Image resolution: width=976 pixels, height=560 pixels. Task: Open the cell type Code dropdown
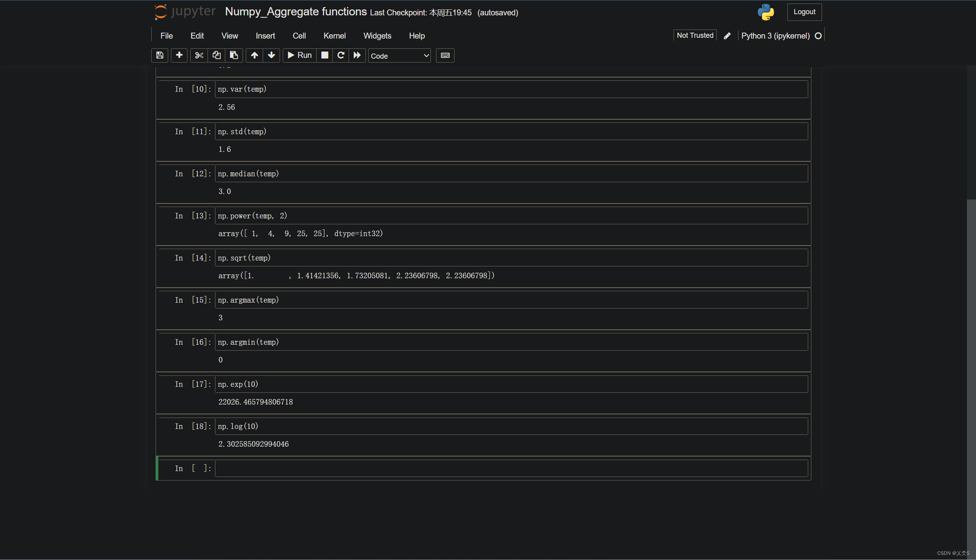399,56
